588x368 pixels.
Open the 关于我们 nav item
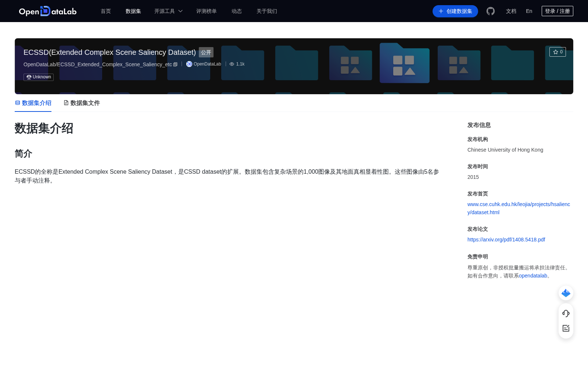tap(267, 11)
